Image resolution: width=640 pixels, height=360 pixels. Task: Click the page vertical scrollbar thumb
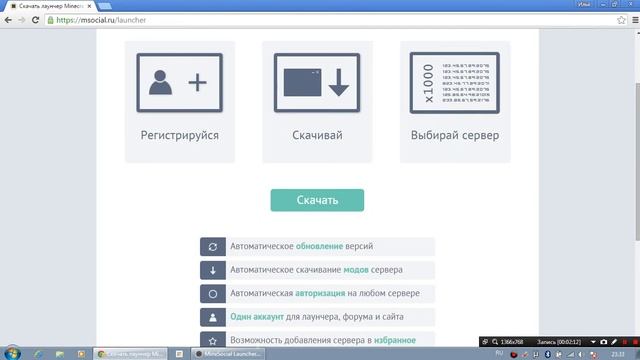(x=638, y=161)
